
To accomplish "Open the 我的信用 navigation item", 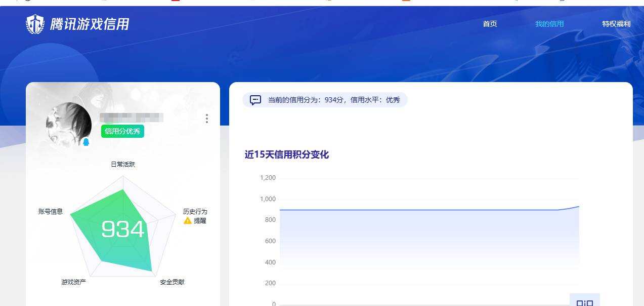I will tap(549, 24).
